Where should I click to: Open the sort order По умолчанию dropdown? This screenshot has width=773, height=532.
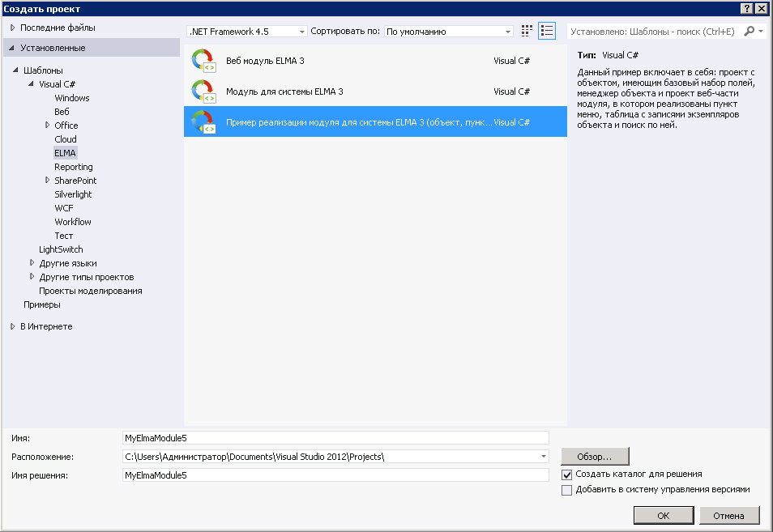coord(508,32)
